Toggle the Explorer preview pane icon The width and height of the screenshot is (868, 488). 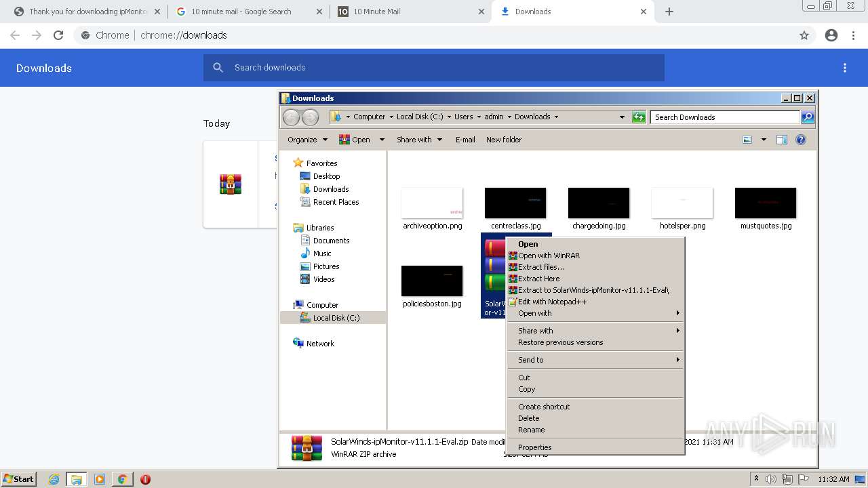782,140
